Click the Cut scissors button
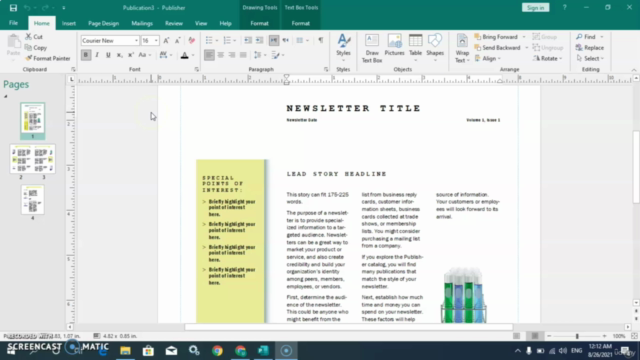Image resolution: width=640 pixels, height=360 pixels. (34, 37)
